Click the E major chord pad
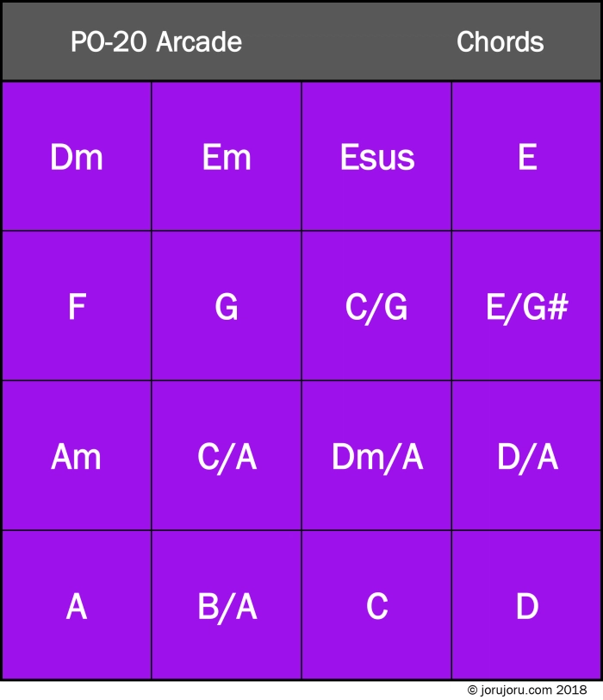The image size is (603, 700). click(x=527, y=157)
